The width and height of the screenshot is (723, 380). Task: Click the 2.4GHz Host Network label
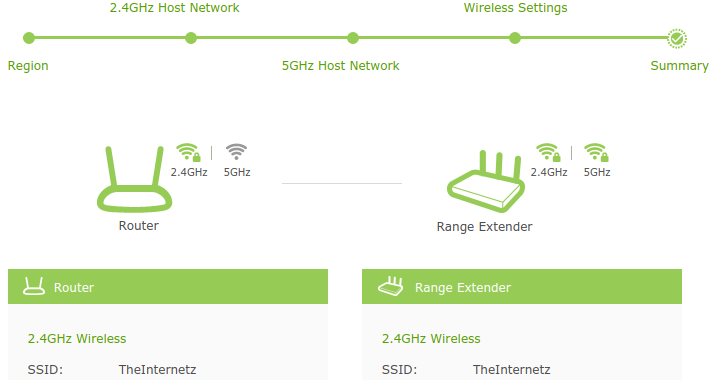click(x=174, y=8)
